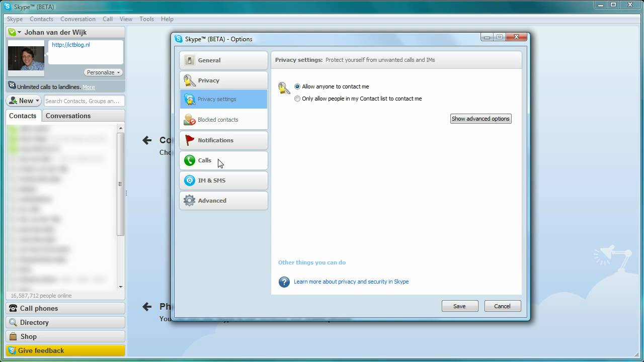Open Blocked contacts sub-item
Image resolution: width=644 pixels, height=362 pixels.
(x=223, y=120)
